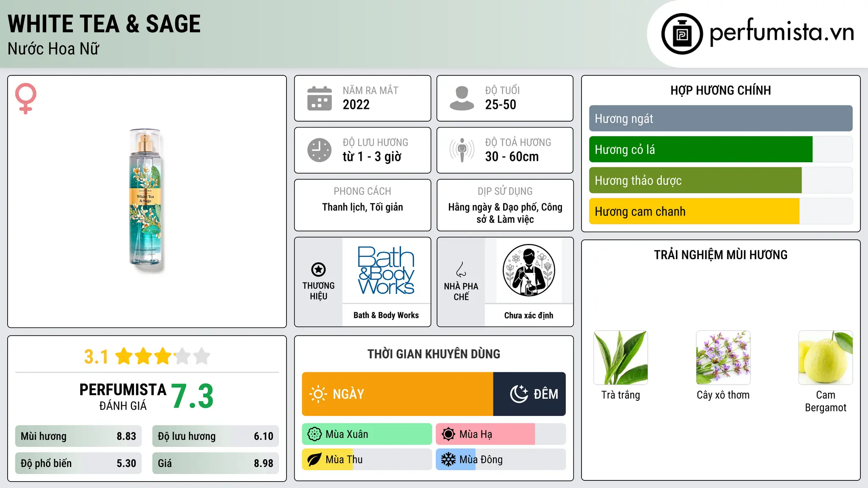This screenshot has height=488, width=868.
Task: Click the HỢP HƯƠNG CHÍNH heading
Action: click(721, 90)
